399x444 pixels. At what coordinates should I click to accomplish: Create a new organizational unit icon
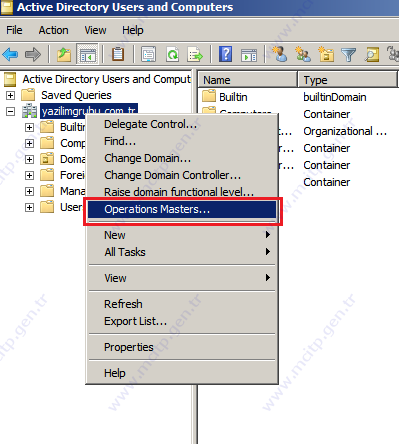(x=326, y=54)
